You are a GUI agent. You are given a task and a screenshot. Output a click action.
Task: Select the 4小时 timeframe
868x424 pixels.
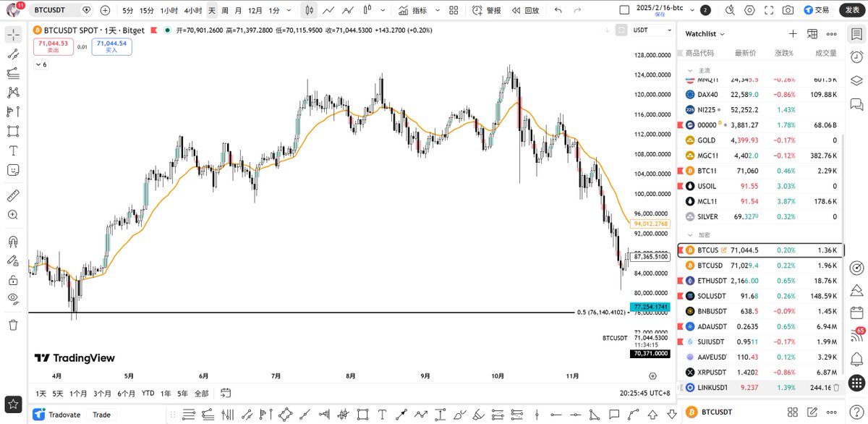pos(193,10)
